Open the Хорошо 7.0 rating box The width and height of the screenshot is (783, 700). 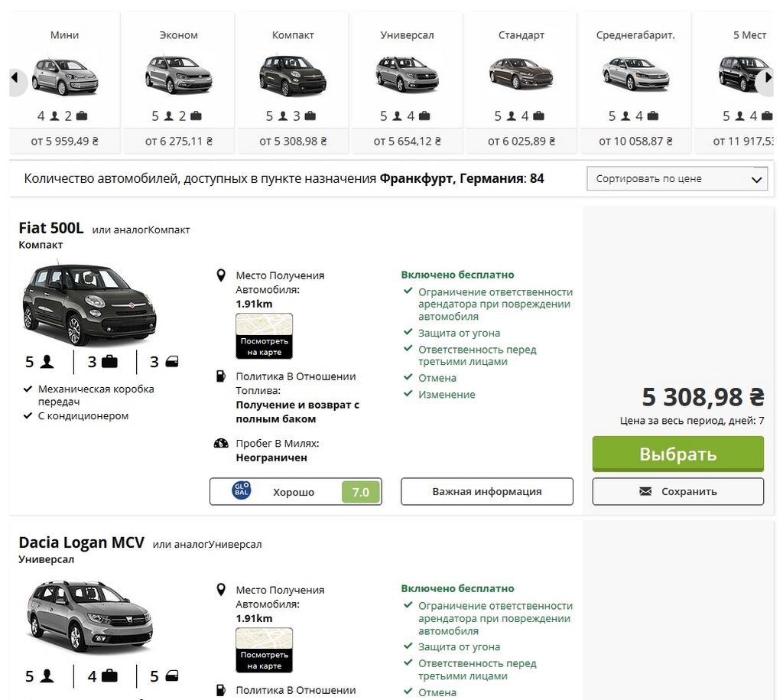pyautogui.click(x=296, y=492)
